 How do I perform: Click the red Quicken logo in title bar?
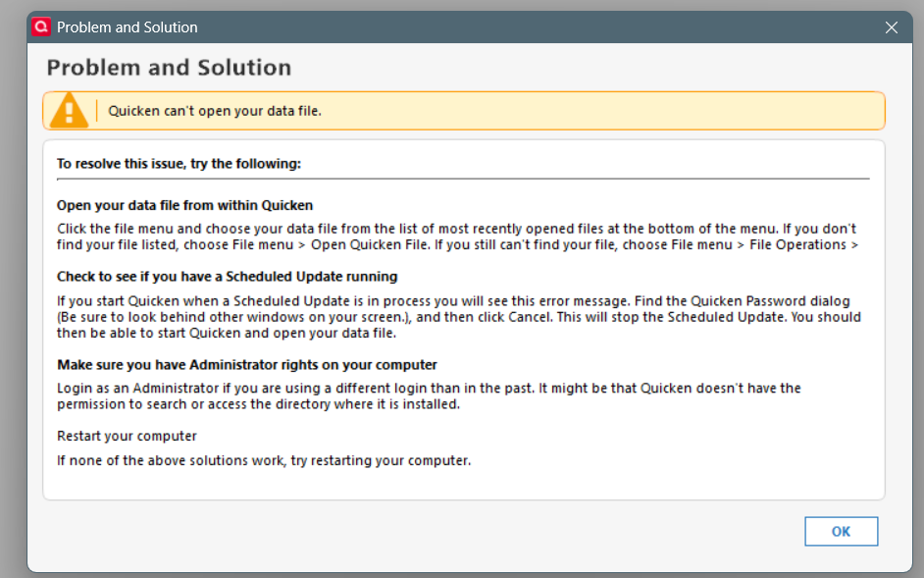pyautogui.click(x=41, y=27)
